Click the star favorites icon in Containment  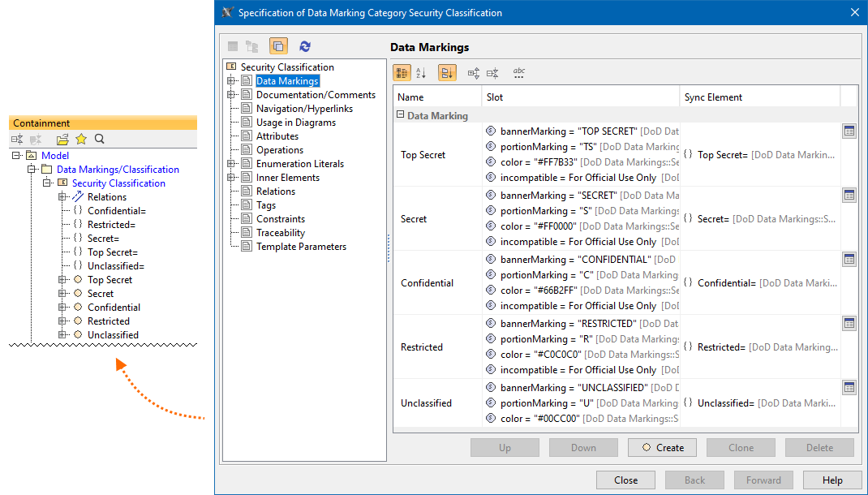tap(81, 140)
